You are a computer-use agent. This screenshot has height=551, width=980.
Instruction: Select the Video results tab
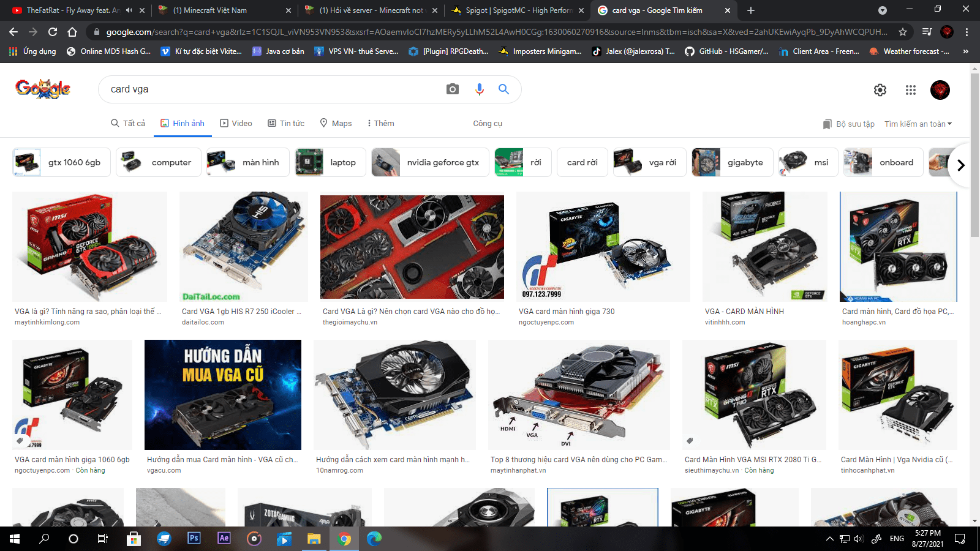236,123
